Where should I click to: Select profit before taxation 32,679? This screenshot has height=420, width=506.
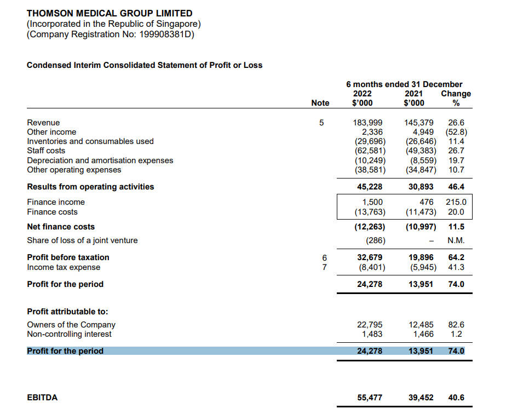pos(370,257)
